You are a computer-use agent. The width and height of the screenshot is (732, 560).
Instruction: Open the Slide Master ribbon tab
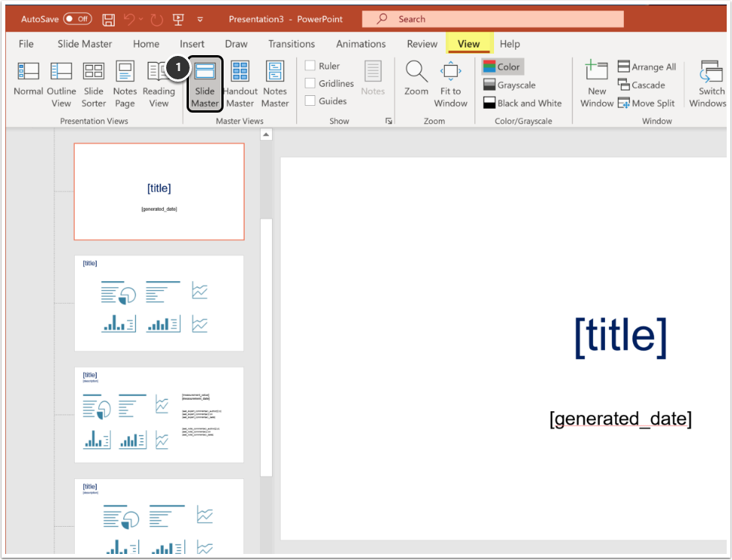tap(84, 44)
